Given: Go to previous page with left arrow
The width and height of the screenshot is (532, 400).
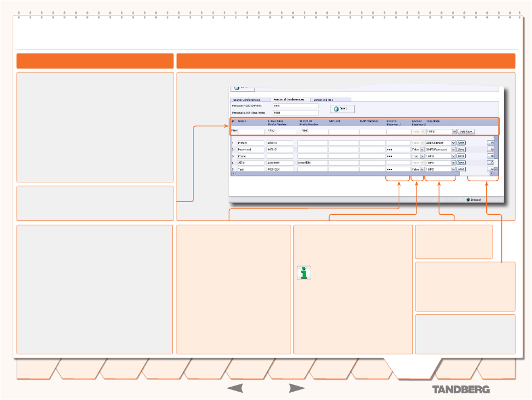Looking at the screenshot, I should [x=235, y=388].
